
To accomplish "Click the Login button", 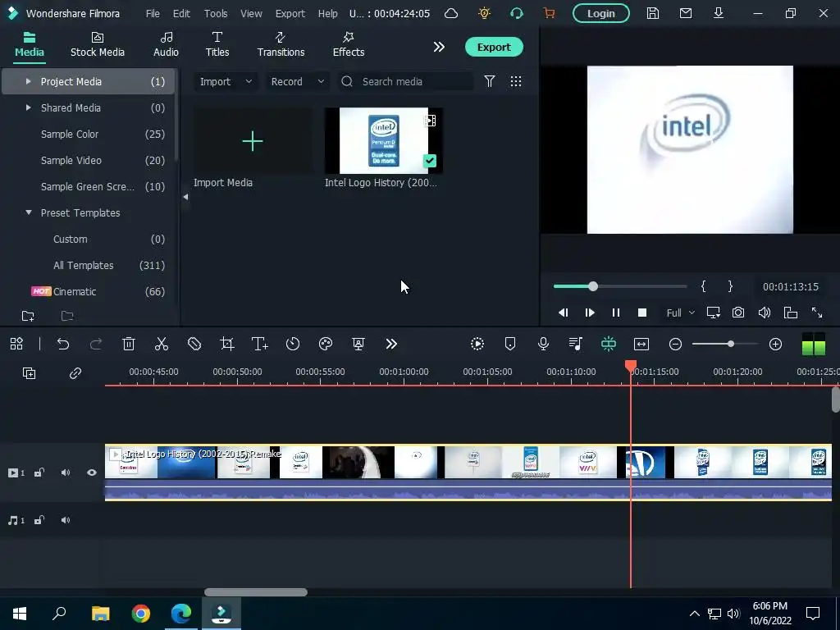I will tap(601, 13).
